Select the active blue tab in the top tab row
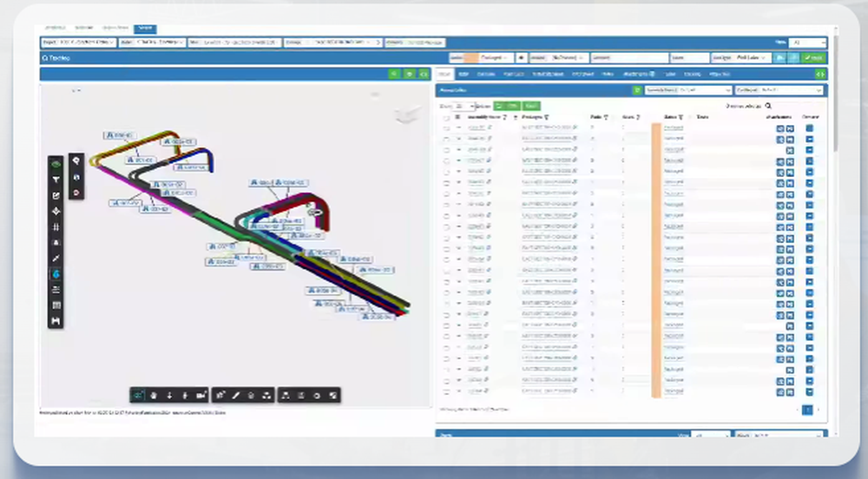 coord(145,28)
